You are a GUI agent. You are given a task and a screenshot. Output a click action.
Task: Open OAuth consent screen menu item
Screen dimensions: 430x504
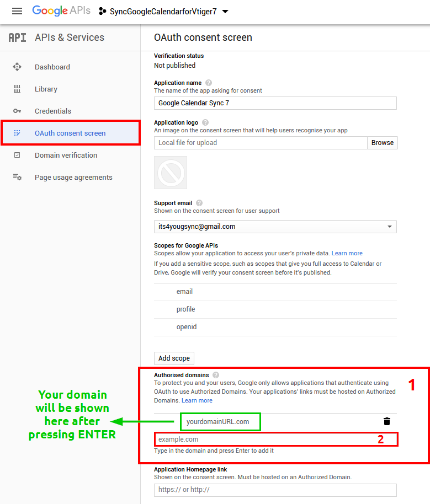tap(70, 133)
